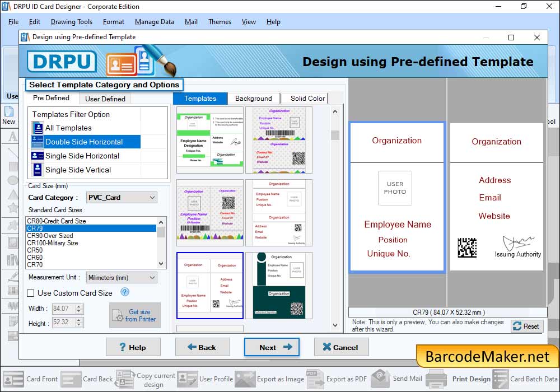
Task: Click Export as Image icon
Action: point(245,379)
